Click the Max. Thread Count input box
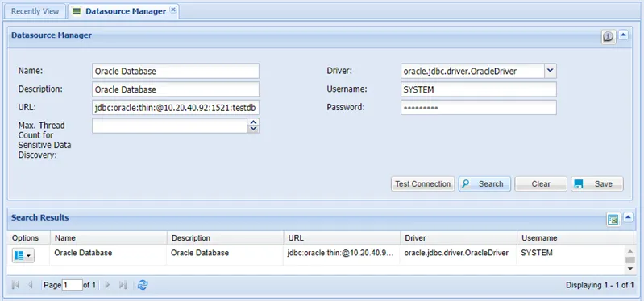 169,126
